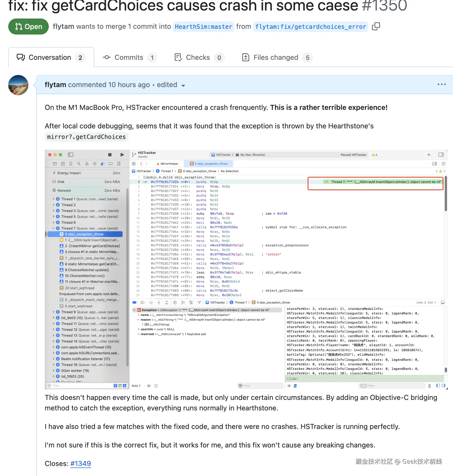The image size is (453, 476).
Task: Collapse the Thread 7 tree row
Action: pos(53,228)
